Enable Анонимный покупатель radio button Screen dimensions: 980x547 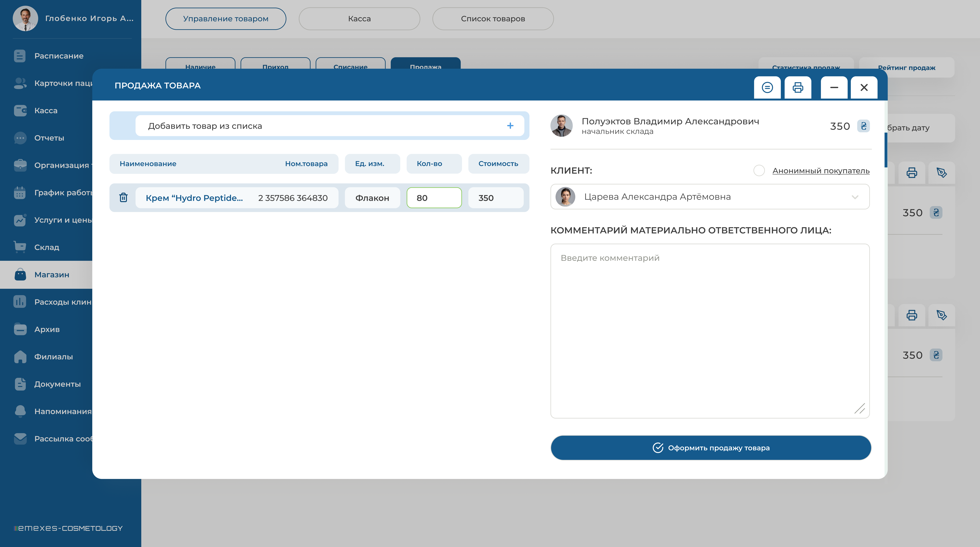(759, 171)
